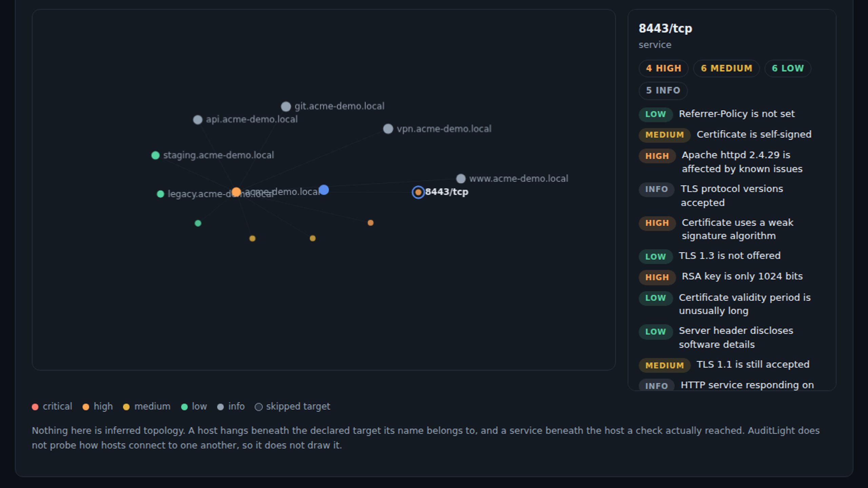Select the api.acme-demo.local graph node
This screenshot has height=488, width=868.
coord(198,120)
